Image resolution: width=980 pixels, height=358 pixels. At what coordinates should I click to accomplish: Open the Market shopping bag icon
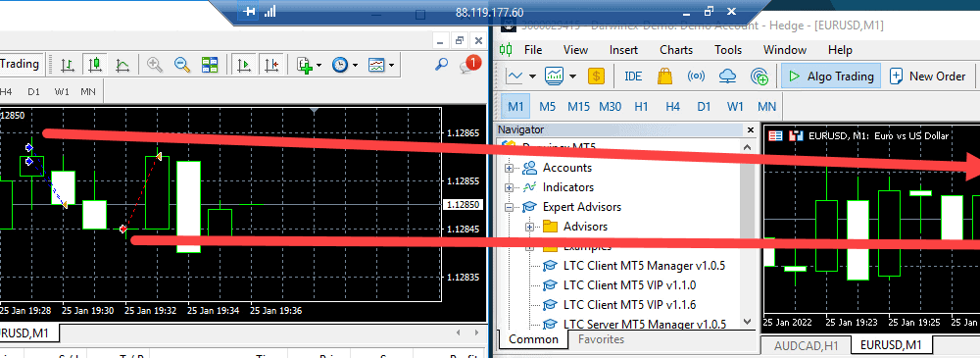coord(664,77)
